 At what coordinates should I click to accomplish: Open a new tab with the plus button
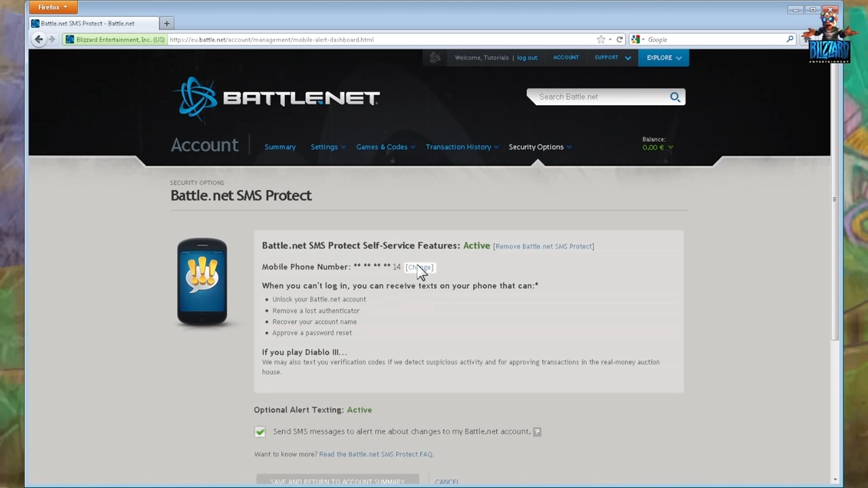click(166, 23)
